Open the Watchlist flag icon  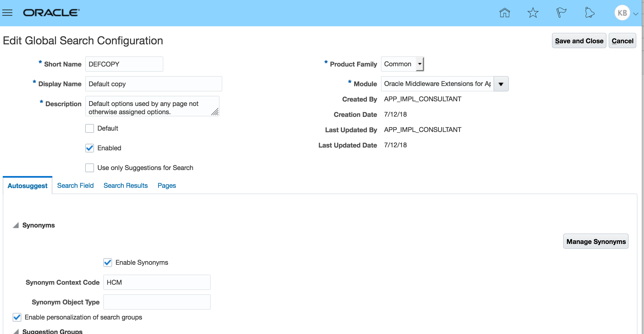click(561, 13)
